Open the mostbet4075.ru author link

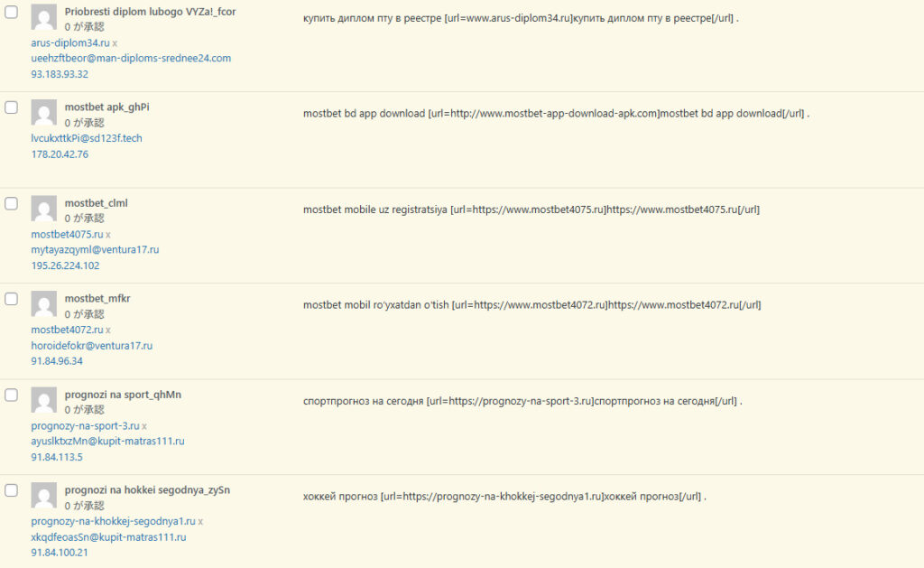[x=67, y=234]
